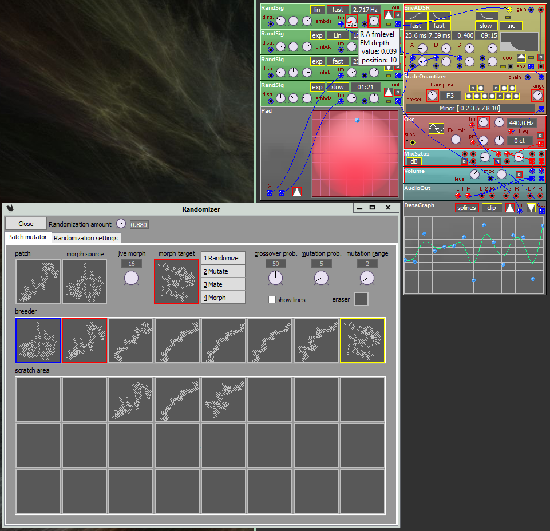550x531 pixels.
Task: Select the rising attack curve icon in envelope
Action: point(416,16)
